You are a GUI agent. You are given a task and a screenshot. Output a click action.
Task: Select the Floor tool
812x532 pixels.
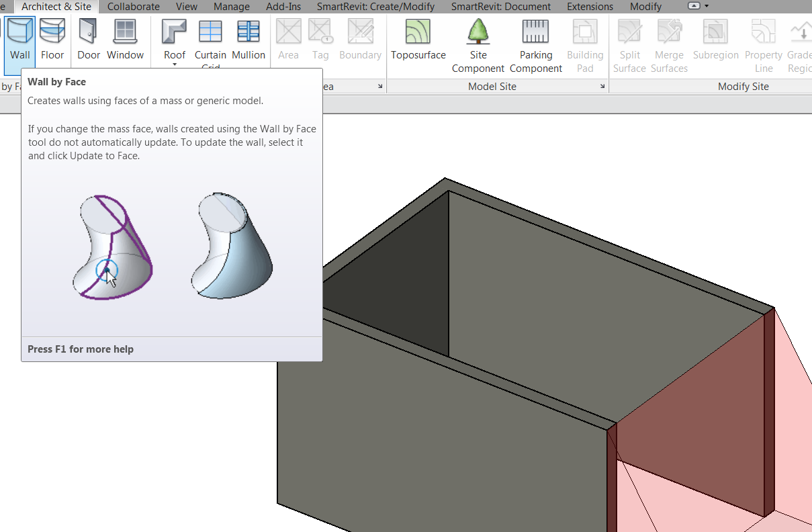(x=52, y=37)
